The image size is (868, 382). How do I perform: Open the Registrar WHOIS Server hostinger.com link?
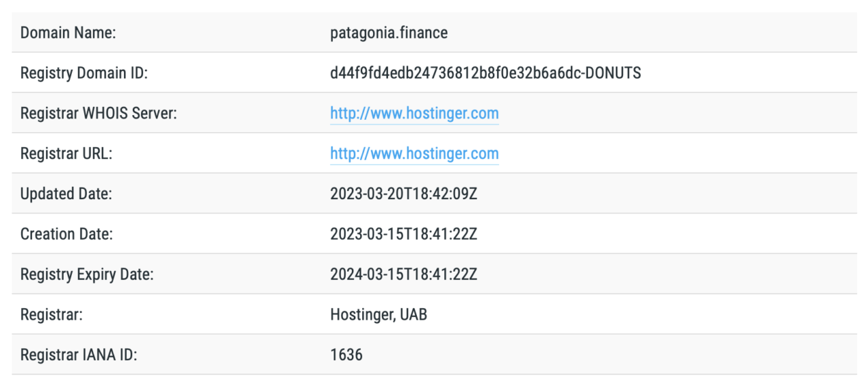(x=414, y=113)
